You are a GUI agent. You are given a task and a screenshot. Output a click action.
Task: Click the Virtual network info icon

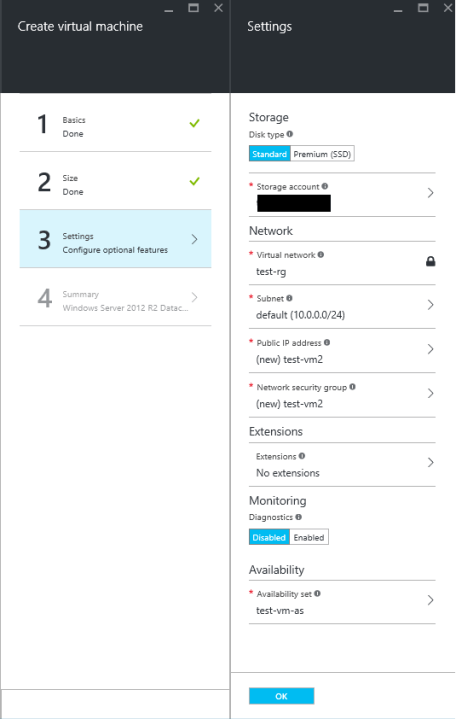(321, 254)
